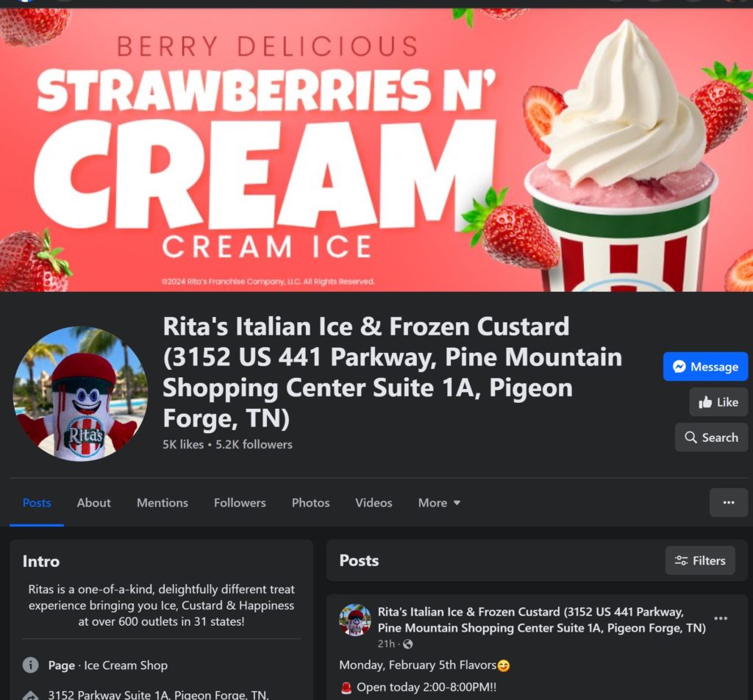
Task: Open the page three-dot options menu
Action: click(x=729, y=503)
